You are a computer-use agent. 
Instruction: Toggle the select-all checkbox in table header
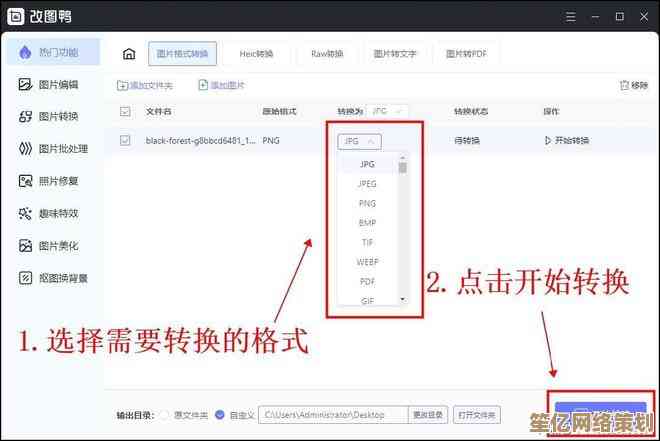click(x=125, y=111)
